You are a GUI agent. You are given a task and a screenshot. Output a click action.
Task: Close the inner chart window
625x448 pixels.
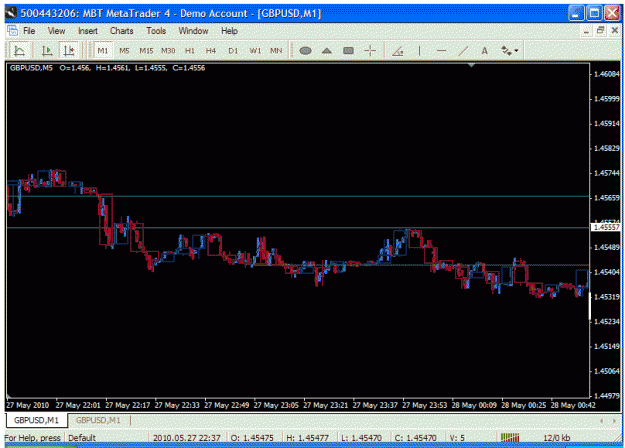coord(615,30)
